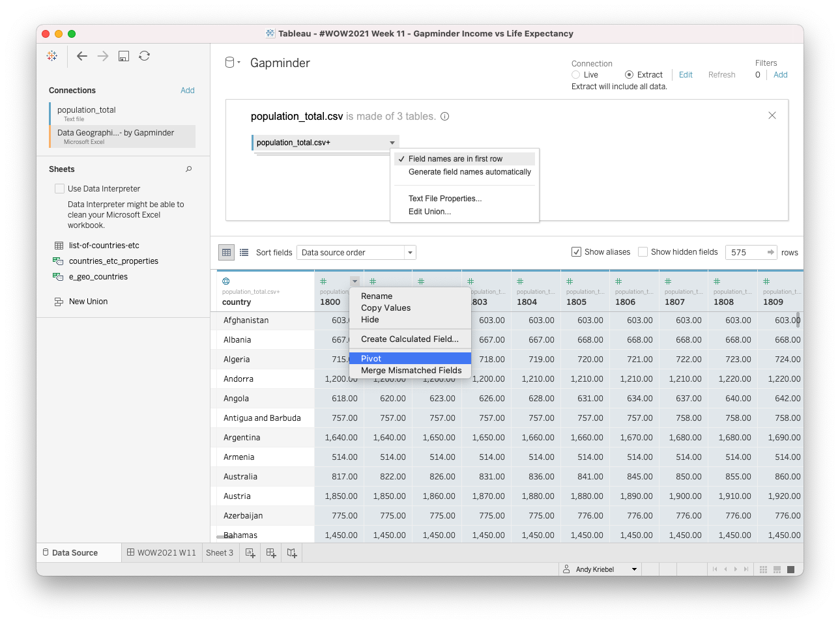Switch to metadata list view
Viewport: 840px width, 624px height.
pyautogui.click(x=244, y=252)
